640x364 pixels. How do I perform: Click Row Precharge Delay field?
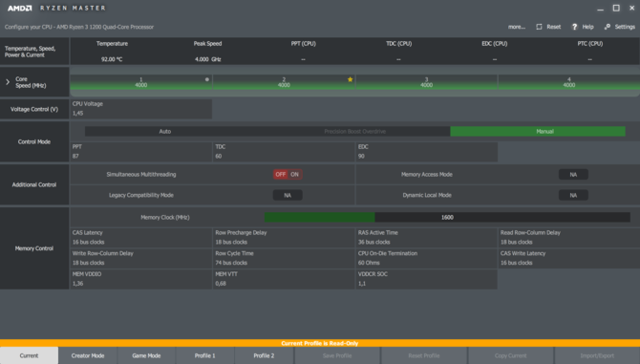click(x=284, y=237)
